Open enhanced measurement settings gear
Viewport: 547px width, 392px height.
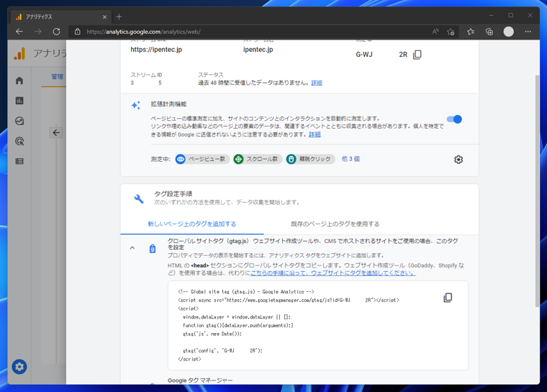[458, 160]
